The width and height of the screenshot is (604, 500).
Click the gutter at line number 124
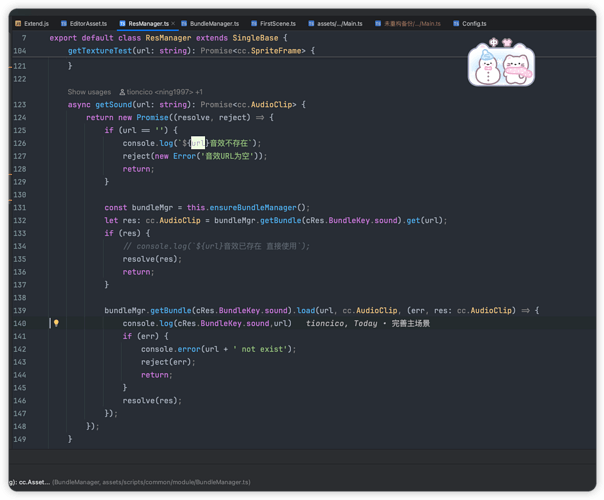[x=20, y=117]
